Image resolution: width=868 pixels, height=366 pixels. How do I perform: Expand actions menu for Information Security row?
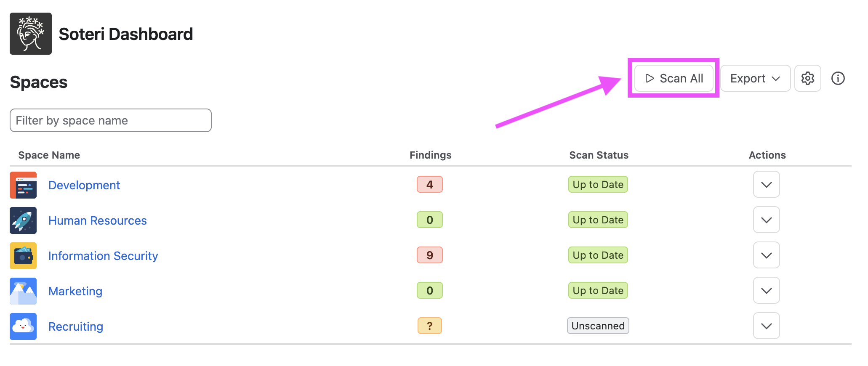[x=766, y=255]
